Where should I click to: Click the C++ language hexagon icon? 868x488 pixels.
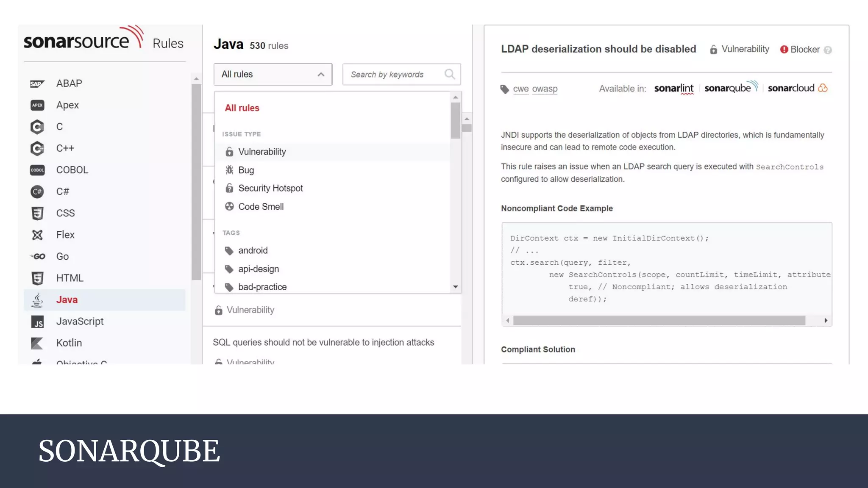[x=37, y=148]
